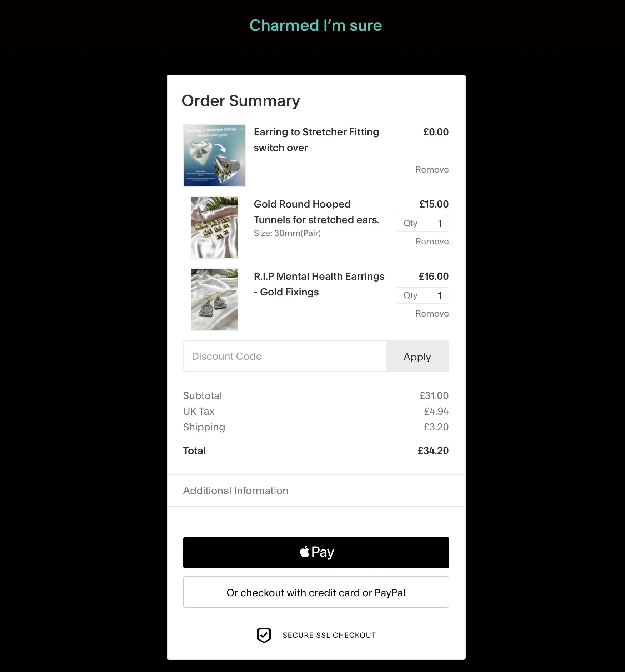Viewport: 625px width, 672px height.
Task: Remove the R.I.P Mental Health Earrings item
Action: click(x=432, y=314)
